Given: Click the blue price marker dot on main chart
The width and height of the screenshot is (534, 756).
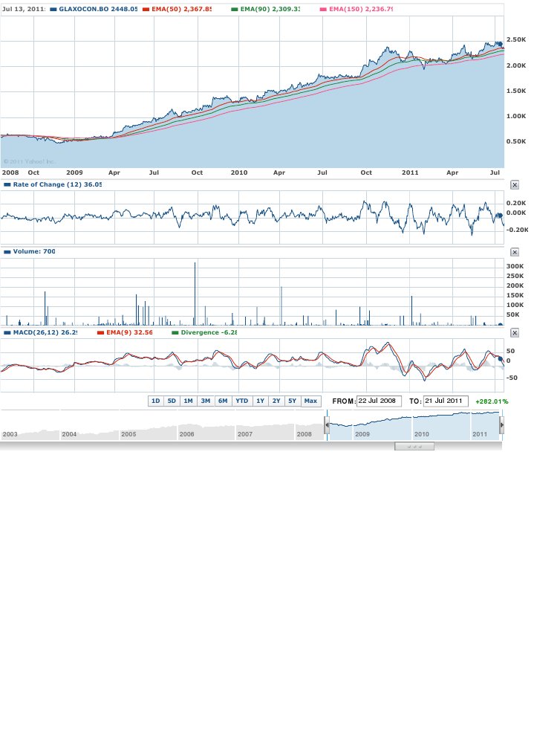Looking at the screenshot, I should pos(501,45).
